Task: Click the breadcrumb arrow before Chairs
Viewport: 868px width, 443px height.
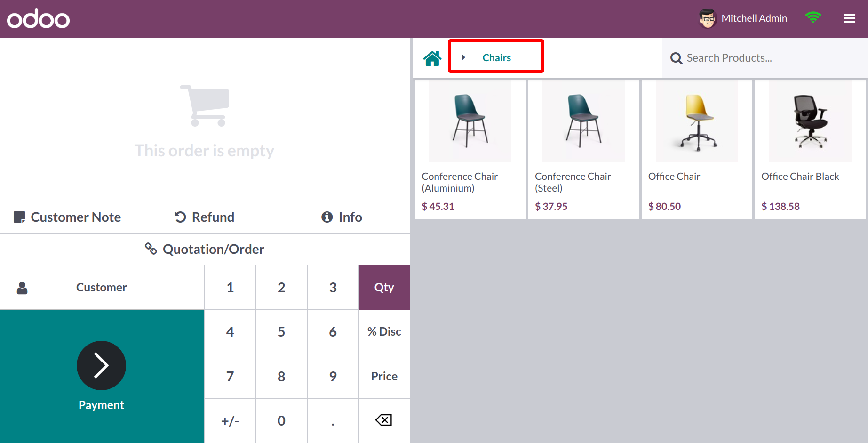Action: tap(463, 57)
